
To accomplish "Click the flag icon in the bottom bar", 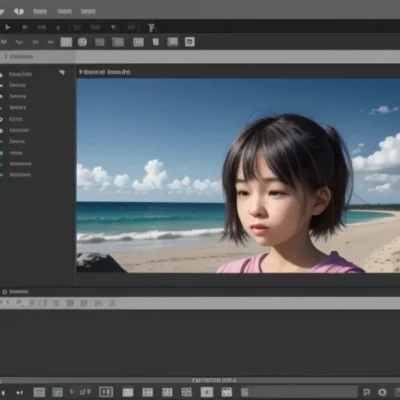I will click(367, 392).
